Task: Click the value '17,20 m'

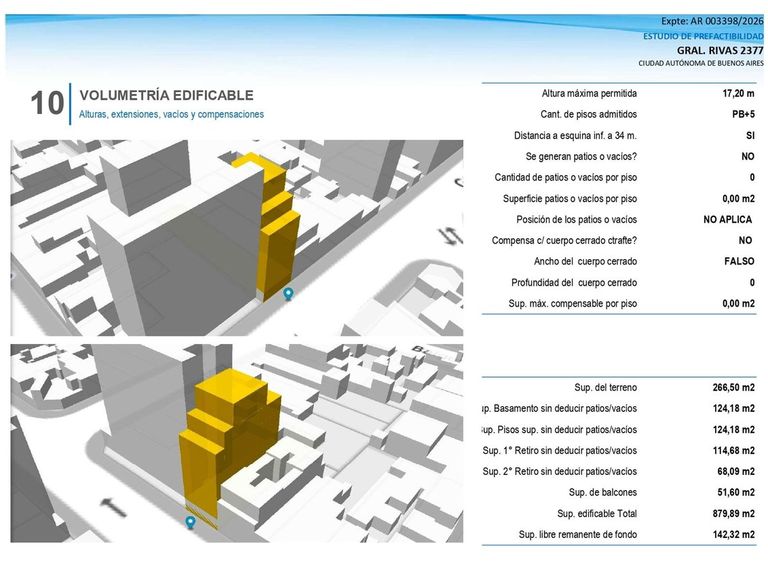Action: point(739,94)
